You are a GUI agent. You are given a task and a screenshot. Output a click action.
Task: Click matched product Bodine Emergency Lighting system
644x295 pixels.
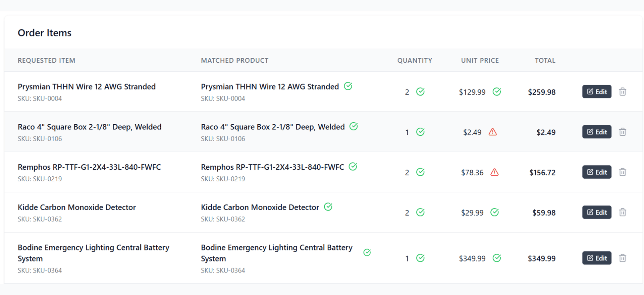(x=277, y=253)
